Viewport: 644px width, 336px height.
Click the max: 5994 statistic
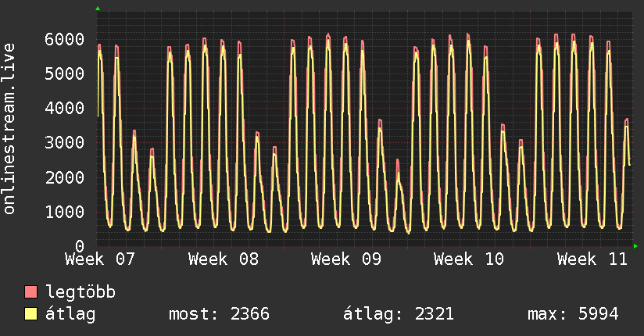573,315
